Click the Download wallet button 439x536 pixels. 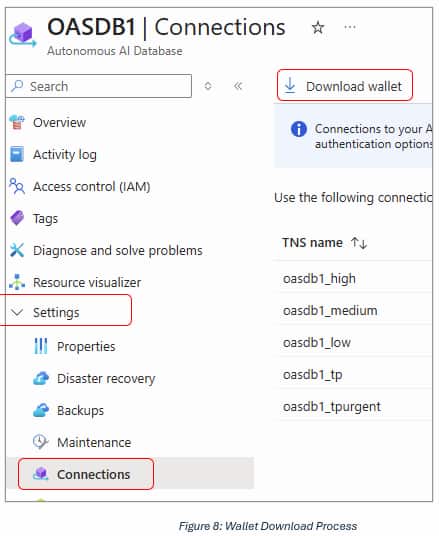click(345, 85)
